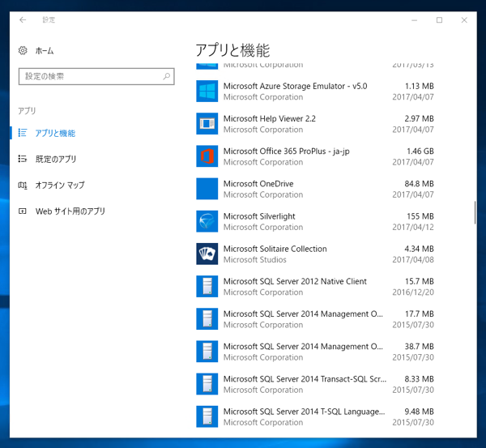Image resolution: width=486 pixels, height=448 pixels.
Task: Click the アプリと機能 page heading
Action: pos(232,50)
